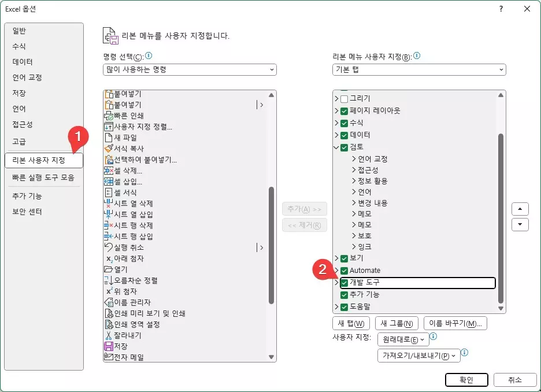Expand the 변경 내용 group
The image size is (541, 392).
pos(354,202)
